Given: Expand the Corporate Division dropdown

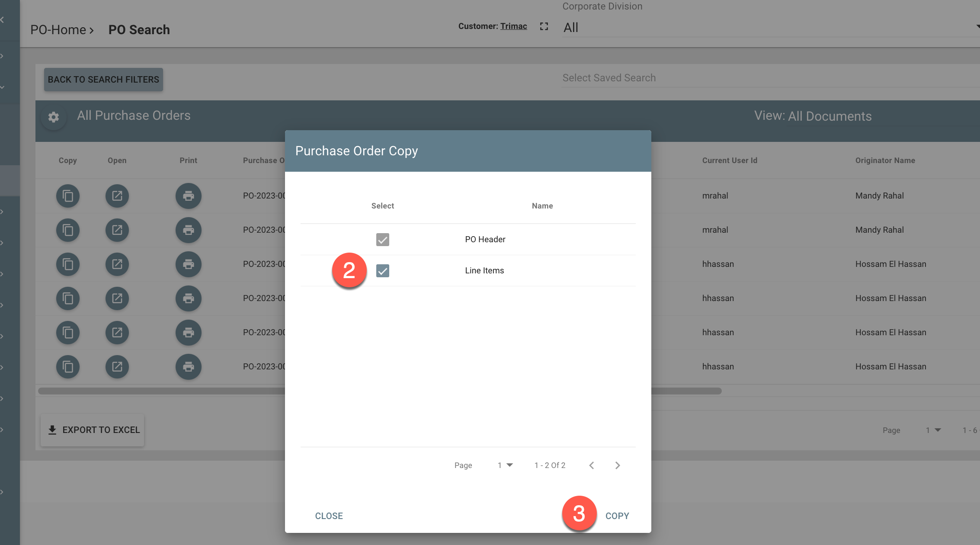Looking at the screenshot, I should pos(770,28).
